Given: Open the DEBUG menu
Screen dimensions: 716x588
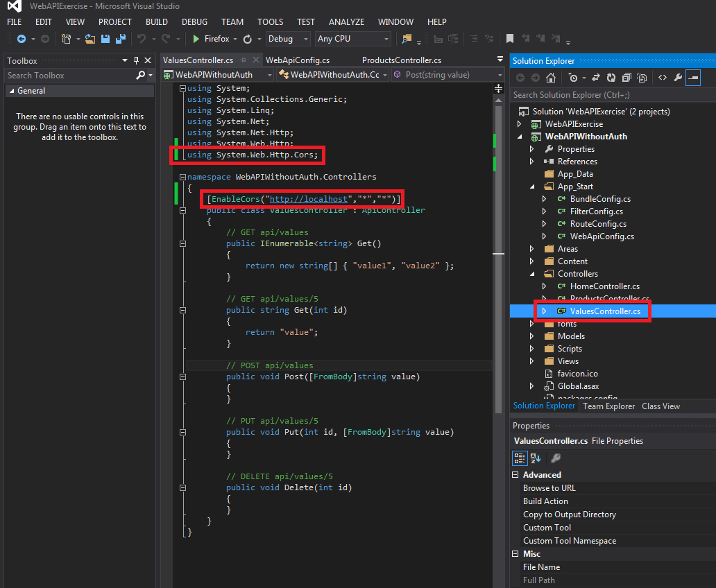Looking at the screenshot, I should pos(194,22).
